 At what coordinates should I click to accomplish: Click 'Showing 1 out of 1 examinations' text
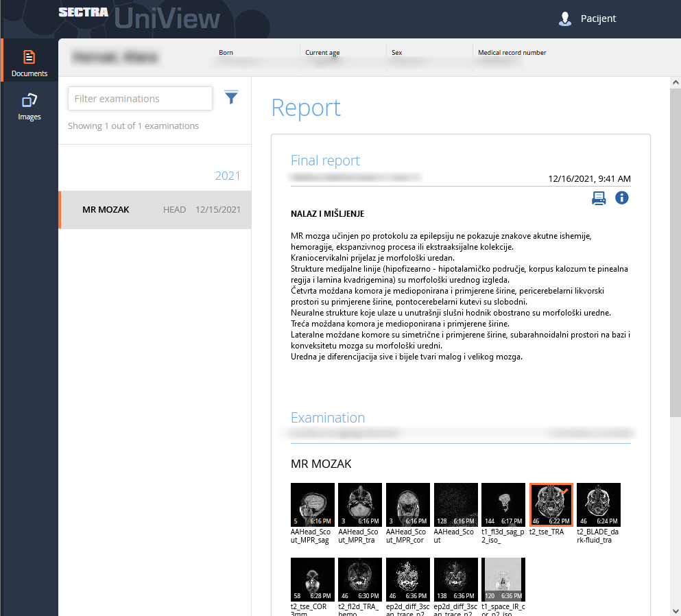click(x=133, y=126)
